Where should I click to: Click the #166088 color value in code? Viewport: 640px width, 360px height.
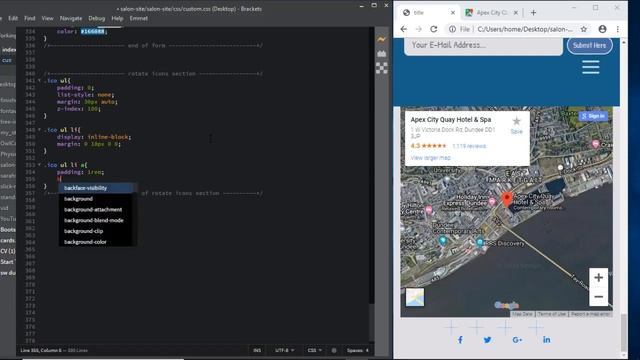(x=93, y=31)
